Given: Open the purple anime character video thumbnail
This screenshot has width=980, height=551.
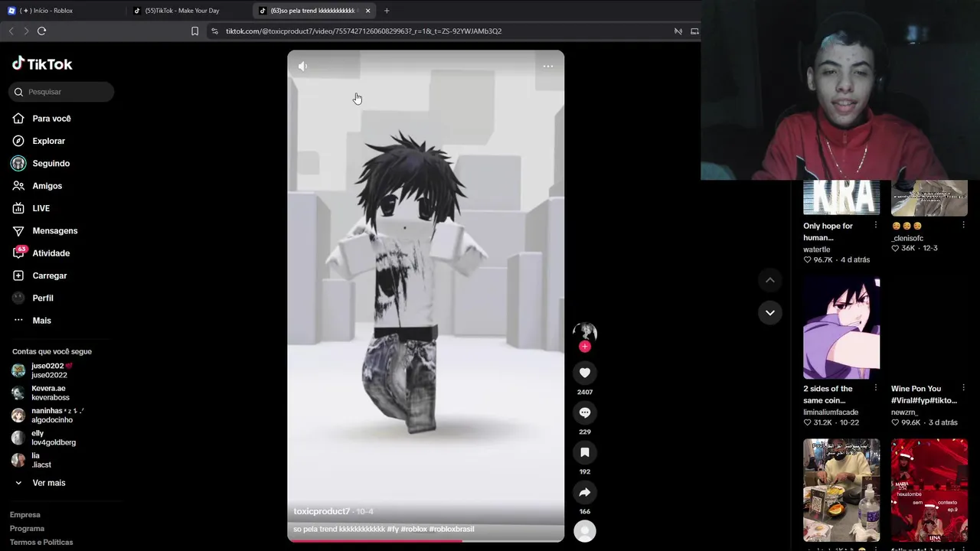Looking at the screenshot, I should coord(841,328).
